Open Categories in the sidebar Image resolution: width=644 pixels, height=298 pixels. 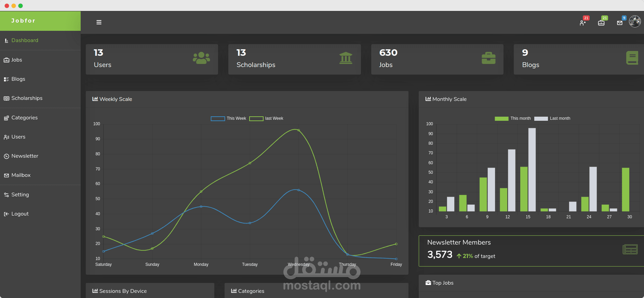[x=40, y=118]
